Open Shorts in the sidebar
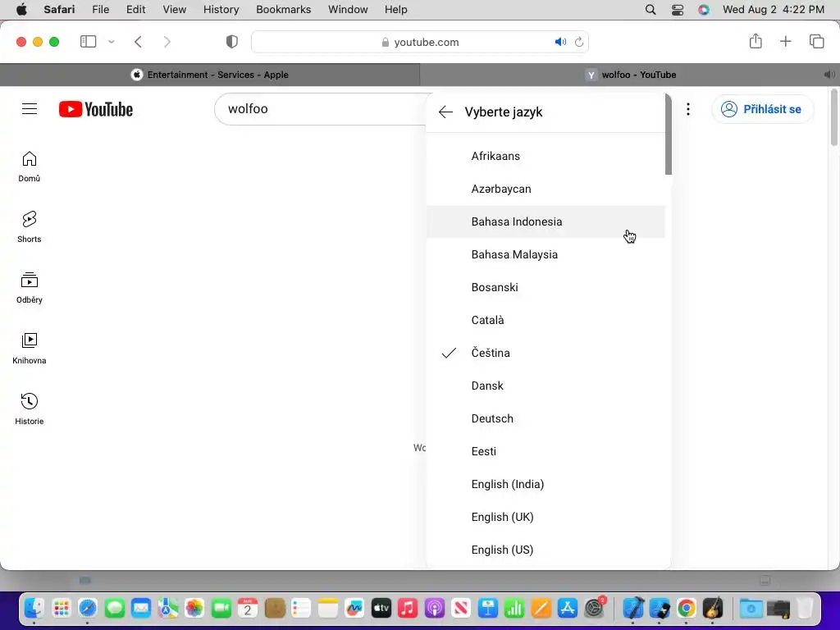The width and height of the screenshot is (840, 630). coord(30,227)
